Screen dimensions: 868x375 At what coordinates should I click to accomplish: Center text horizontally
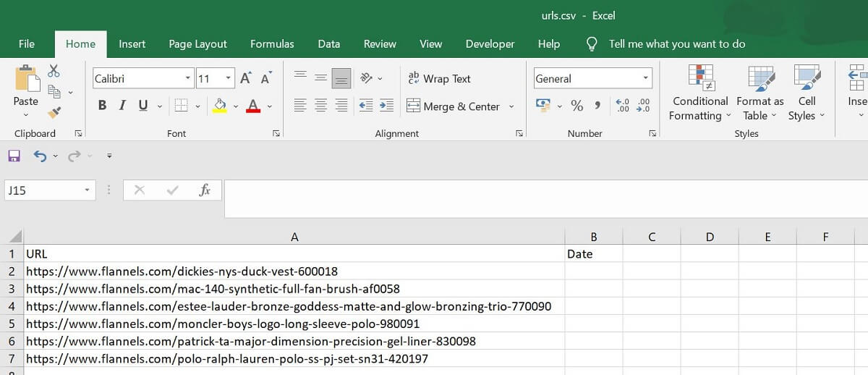[x=321, y=106]
